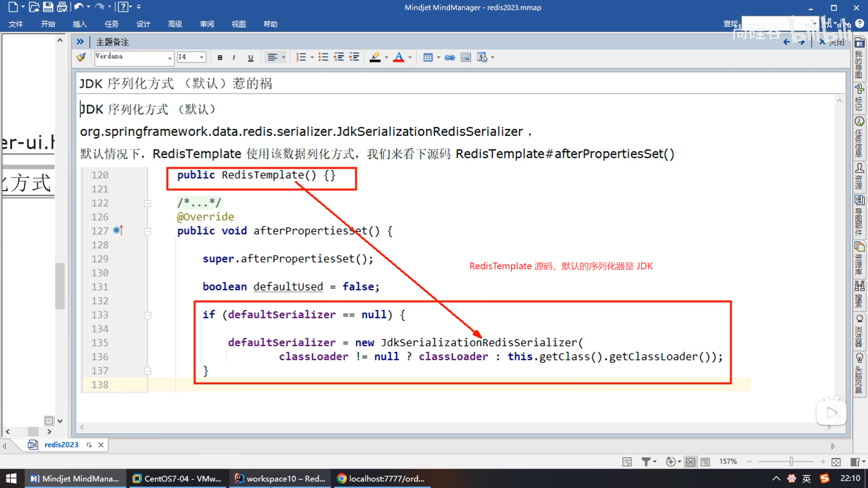Click the decrease indent icon
The height and width of the screenshot is (488, 868).
pyautogui.click(x=339, y=57)
